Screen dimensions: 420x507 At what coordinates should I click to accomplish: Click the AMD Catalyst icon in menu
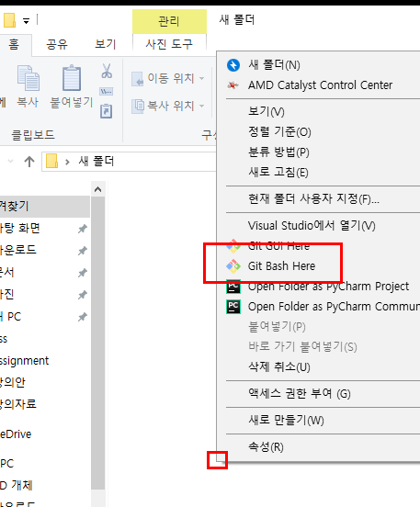click(x=233, y=85)
